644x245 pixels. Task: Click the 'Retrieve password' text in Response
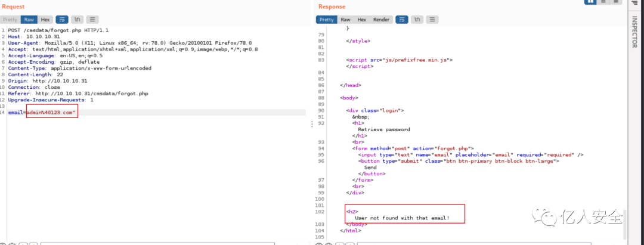[384, 130]
